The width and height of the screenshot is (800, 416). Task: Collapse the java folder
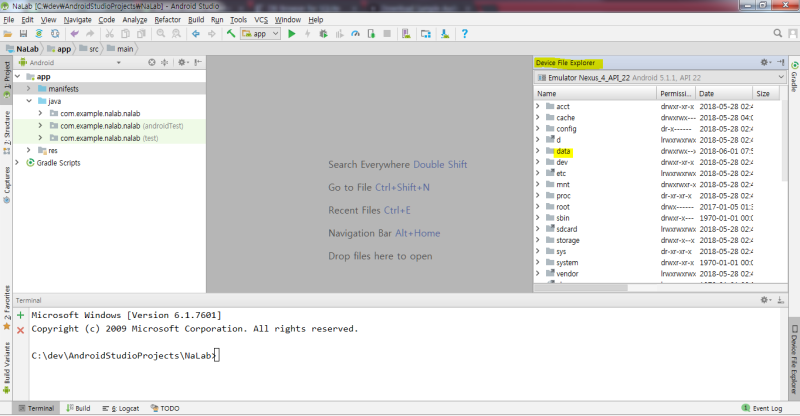(x=29, y=101)
